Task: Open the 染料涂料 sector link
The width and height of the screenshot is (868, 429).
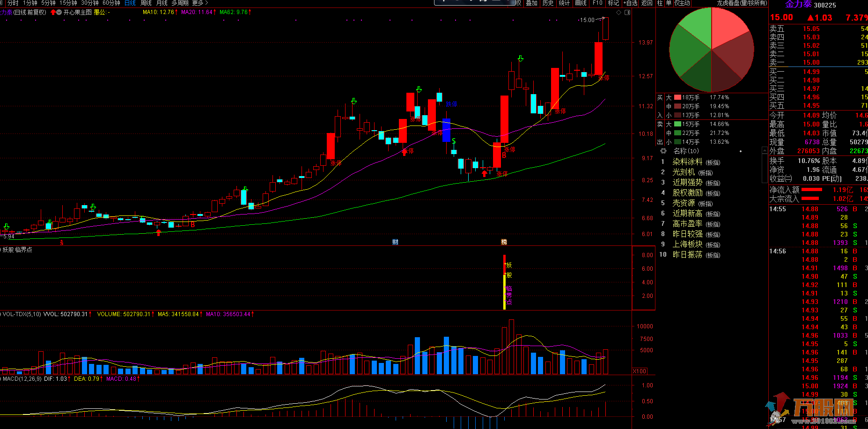Action: [687, 162]
